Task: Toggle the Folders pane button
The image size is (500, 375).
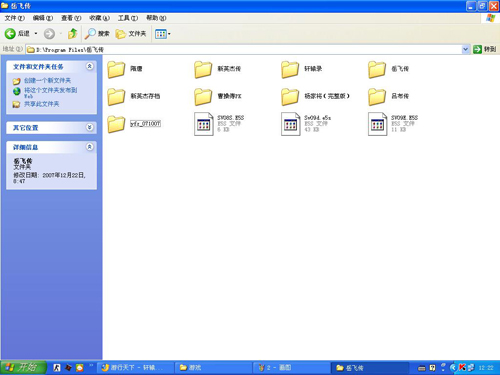Action: [x=131, y=33]
